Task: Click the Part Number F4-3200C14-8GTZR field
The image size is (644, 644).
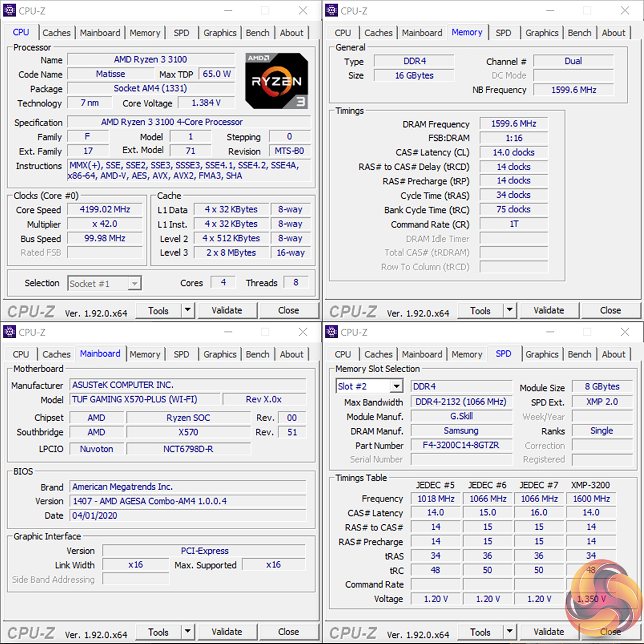Action: (x=462, y=445)
